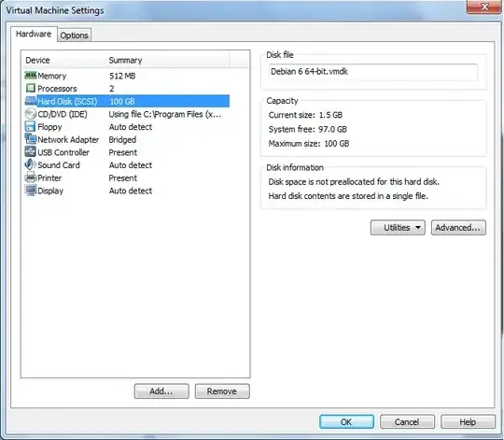Select the Network Adapter row label
Screen dimensions: 504x440
68,139
